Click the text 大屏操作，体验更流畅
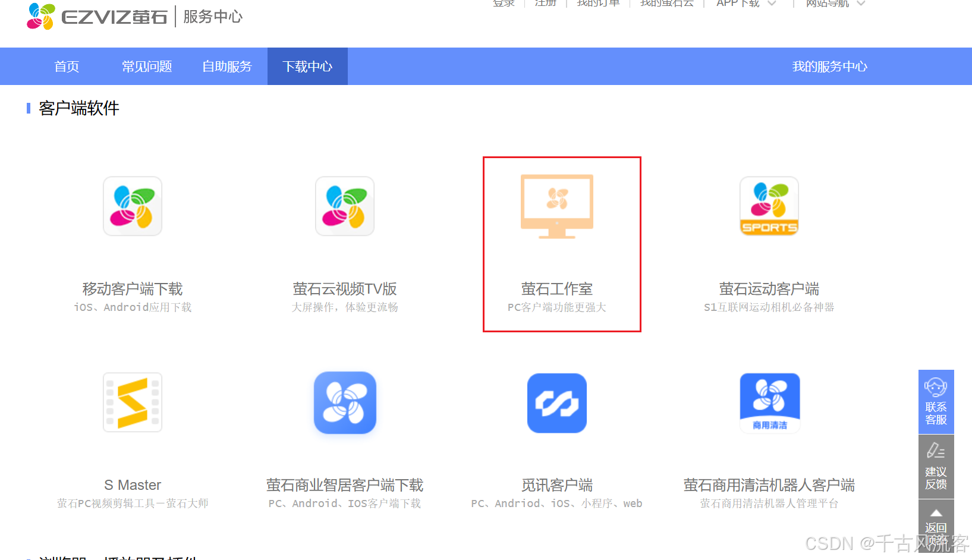Image resolution: width=972 pixels, height=560 pixels. pos(345,307)
